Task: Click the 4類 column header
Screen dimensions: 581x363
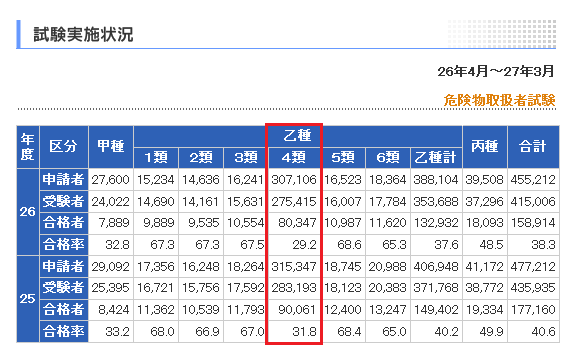Action: tap(294, 158)
